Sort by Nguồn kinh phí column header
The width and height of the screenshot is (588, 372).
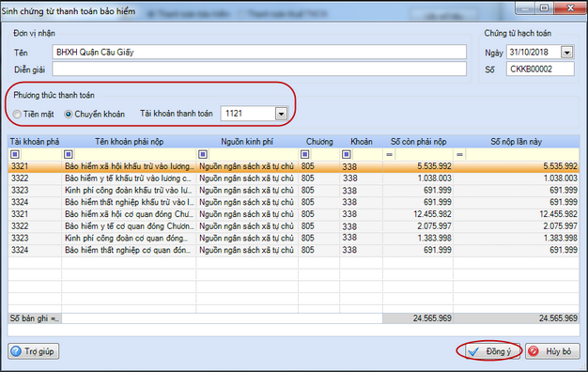[x=247, y=142]
